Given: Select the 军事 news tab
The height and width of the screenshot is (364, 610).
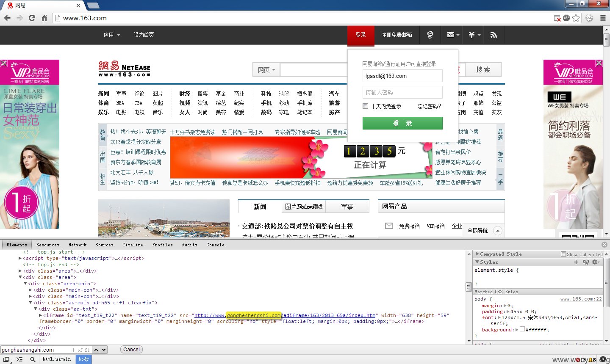Looking at the screenshot, I should tap(347, 207).
